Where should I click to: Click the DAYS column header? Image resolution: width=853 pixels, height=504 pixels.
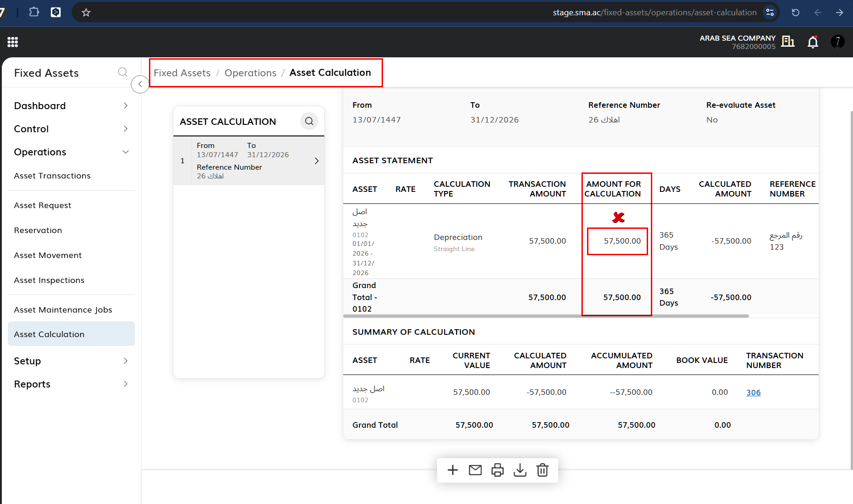[x=670, y=189]
